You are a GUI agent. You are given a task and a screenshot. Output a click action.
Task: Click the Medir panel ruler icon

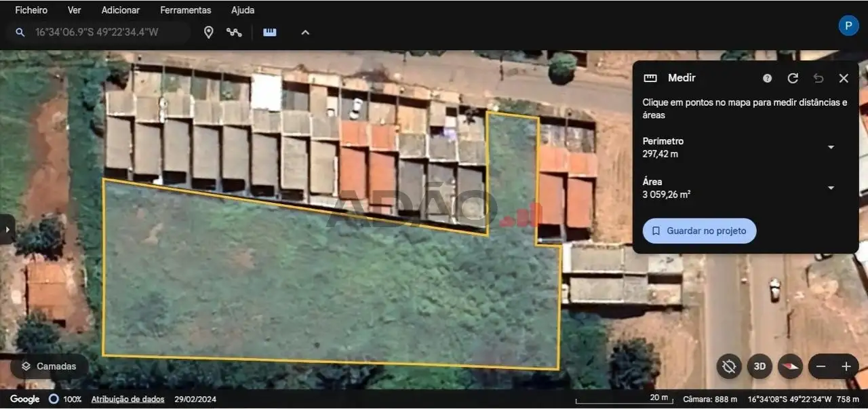(650, 78)
